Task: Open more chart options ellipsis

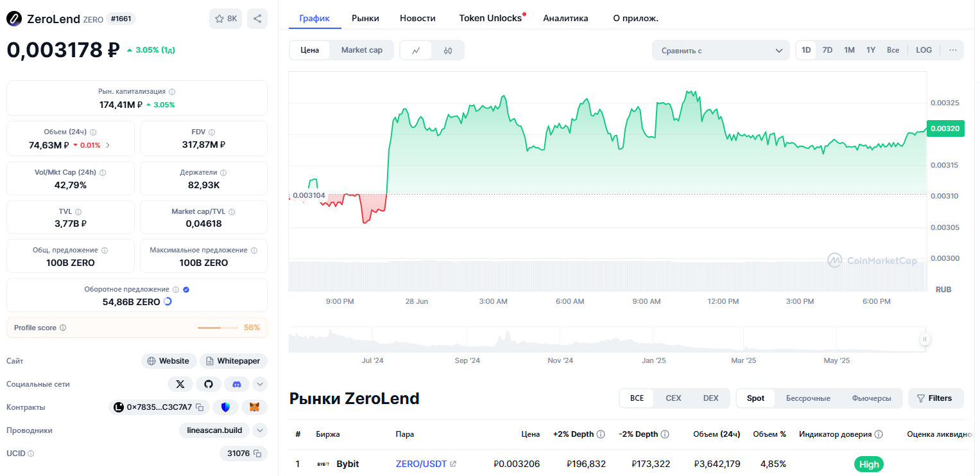Action: [952, 50]
